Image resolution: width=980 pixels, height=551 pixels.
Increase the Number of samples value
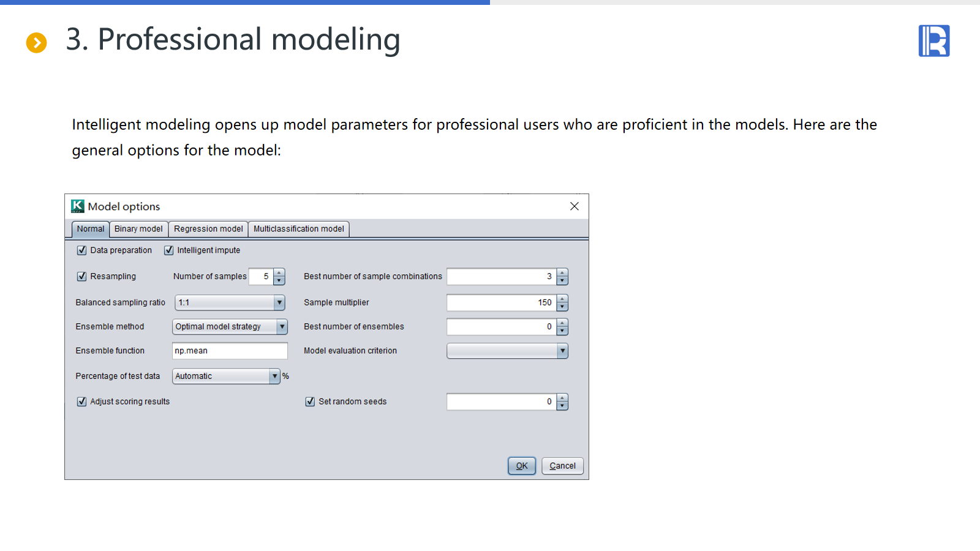[x=279, y=273]
